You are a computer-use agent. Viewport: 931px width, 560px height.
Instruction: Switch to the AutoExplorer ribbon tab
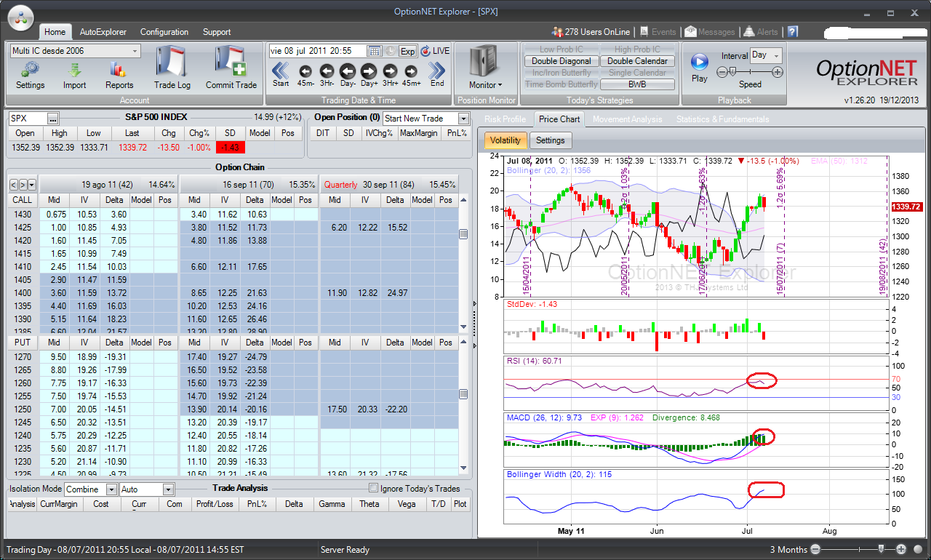[x=103, y=32]
